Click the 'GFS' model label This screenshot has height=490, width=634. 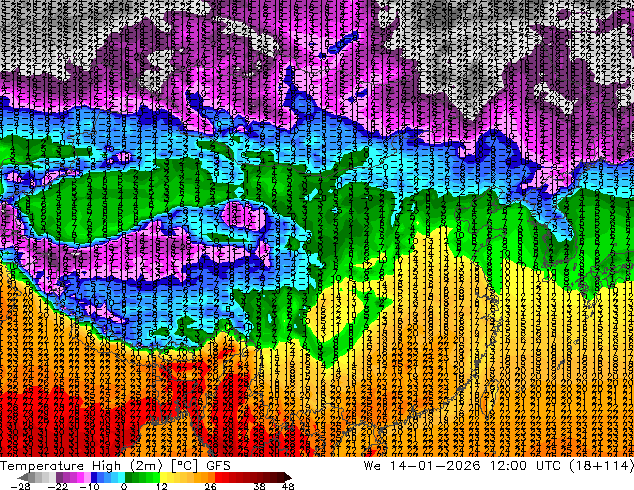pos(218,466)
